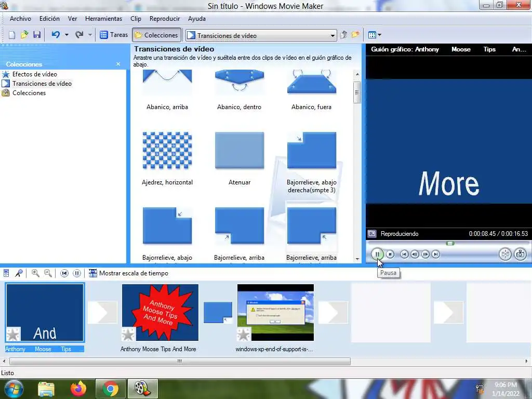Image resolution: width=532 pixels, height=399 pixels.
Task: Redo the last undone action
Action: click(x=79, y=35)
